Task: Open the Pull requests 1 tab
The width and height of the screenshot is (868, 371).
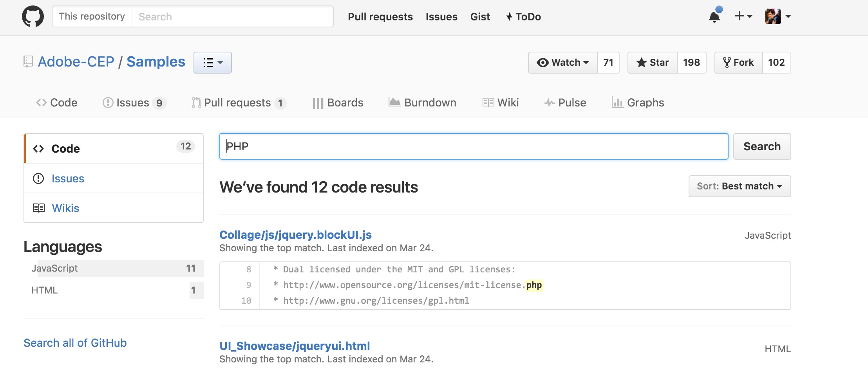Action: [239, 103]
